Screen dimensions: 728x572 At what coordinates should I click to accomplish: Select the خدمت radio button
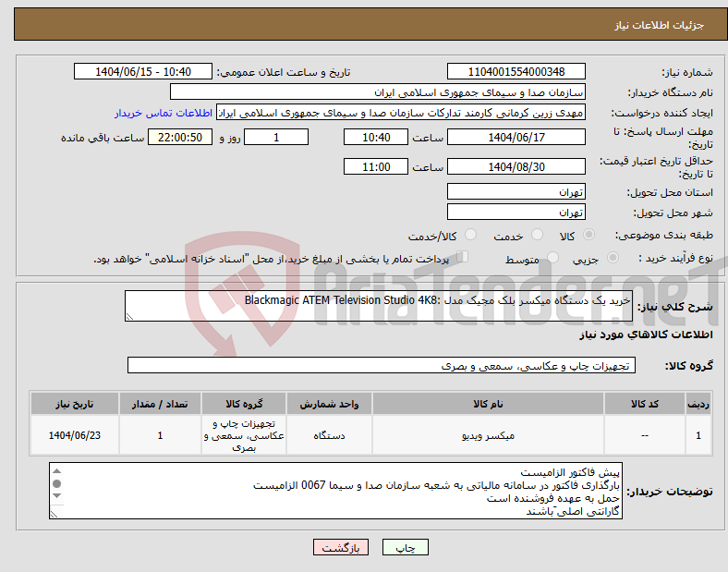pyautogui.click(x=537, y=235)
